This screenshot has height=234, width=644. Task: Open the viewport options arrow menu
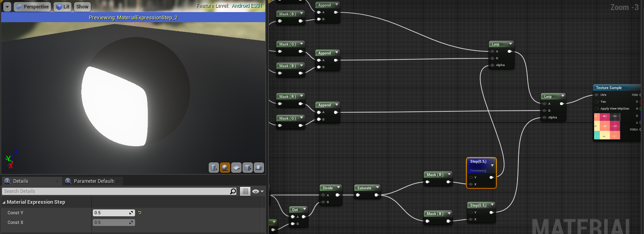pos(7,7)
